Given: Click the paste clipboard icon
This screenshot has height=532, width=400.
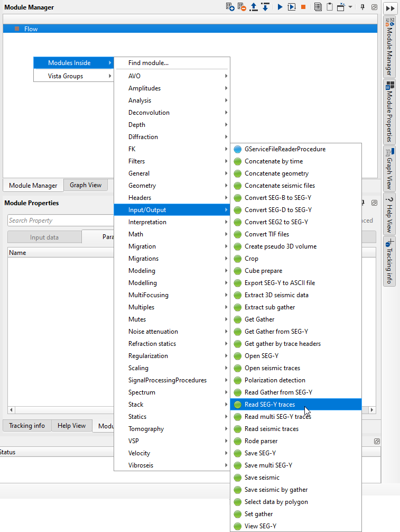Looking at the screenshot, I should click(x=330, y=7).
